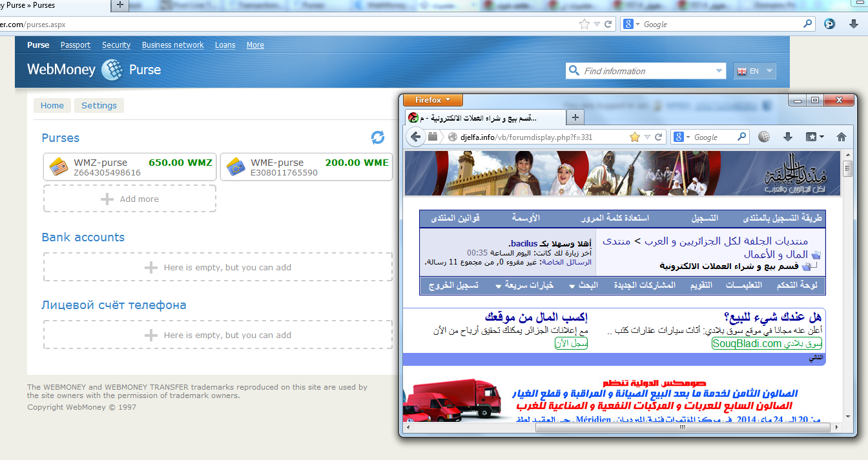Click the 650.00 WMZ balance
This screenshot has height=460, width=868.
pos(180,163)
